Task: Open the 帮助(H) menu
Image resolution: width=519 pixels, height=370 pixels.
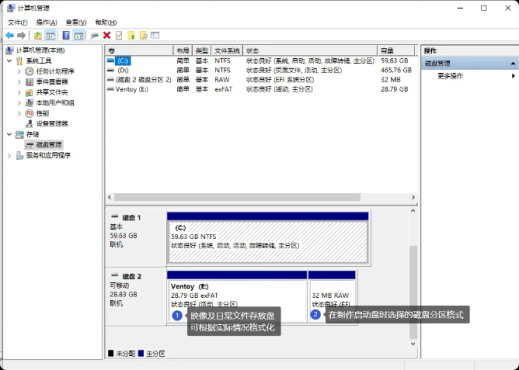Action: pyautogui.click(x=106, y=23)
